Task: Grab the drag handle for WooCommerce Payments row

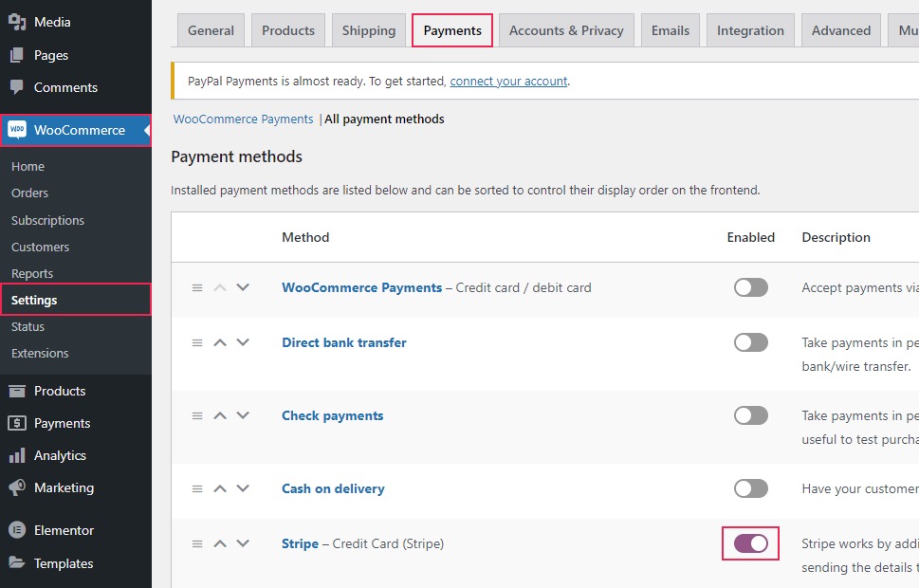Action: [197, 288]
